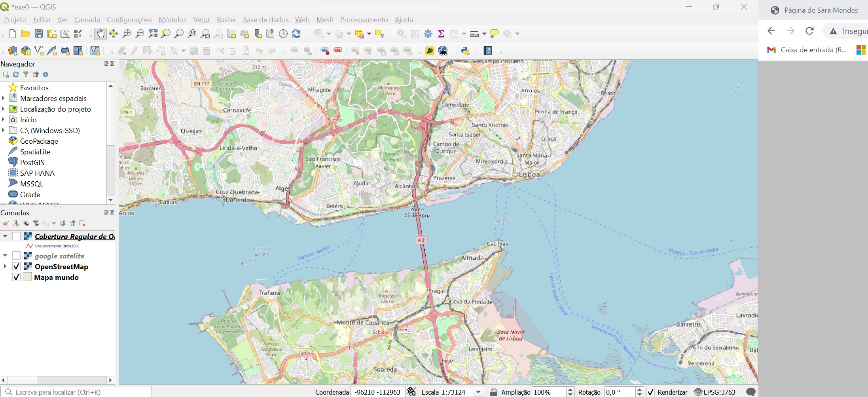Collapse the google satelite layer

coord(5,256)
